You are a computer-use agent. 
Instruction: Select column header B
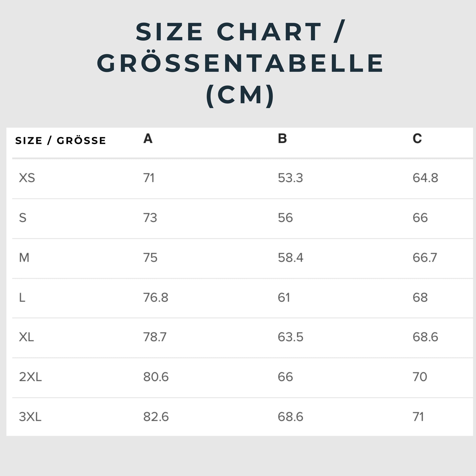(282, 139)
